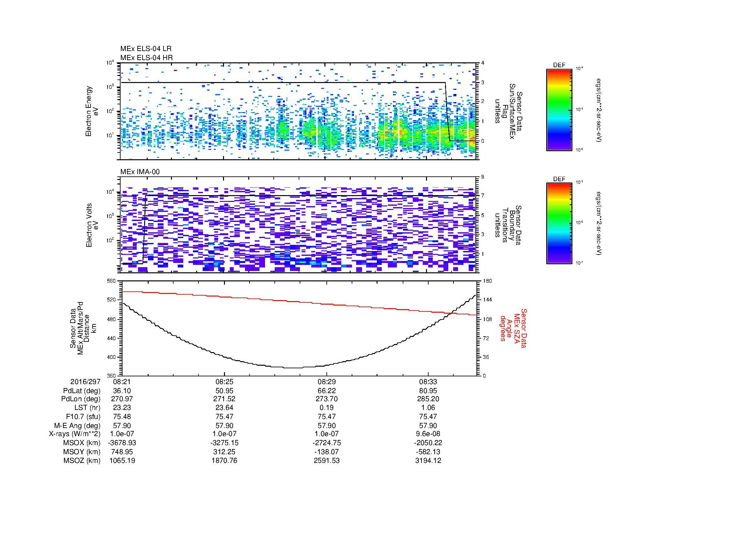Click the PdLat (deg) row label
This screenshot has width=756, height=534.
[82, 391]
